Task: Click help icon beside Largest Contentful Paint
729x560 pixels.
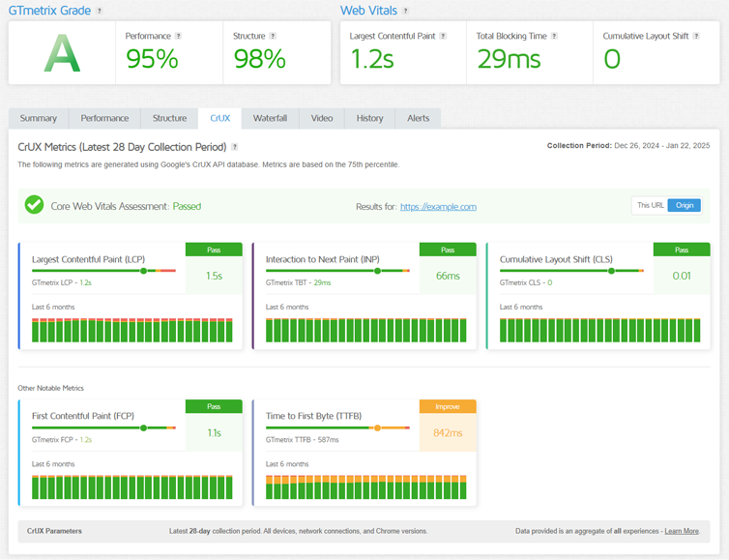Action: pyautogui.click(x=443, y=36)
